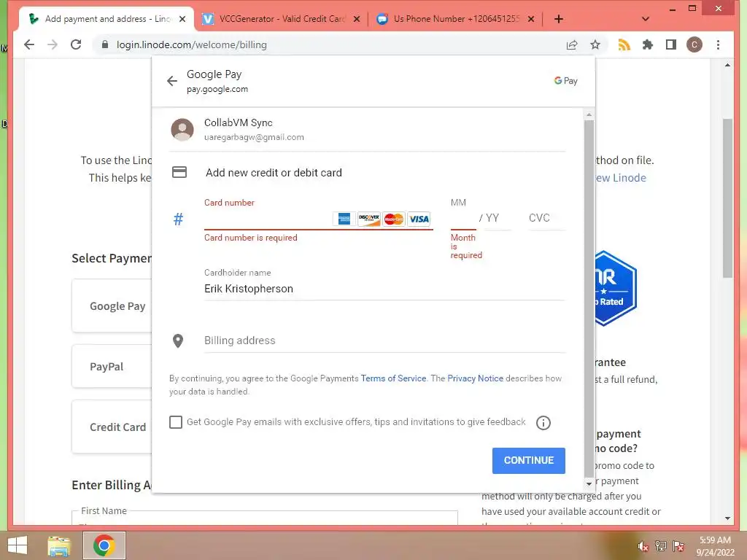This screenshot has width=747, height=560.
Task: Open the Chrome three-dot menu
Action: pos(718,44)
